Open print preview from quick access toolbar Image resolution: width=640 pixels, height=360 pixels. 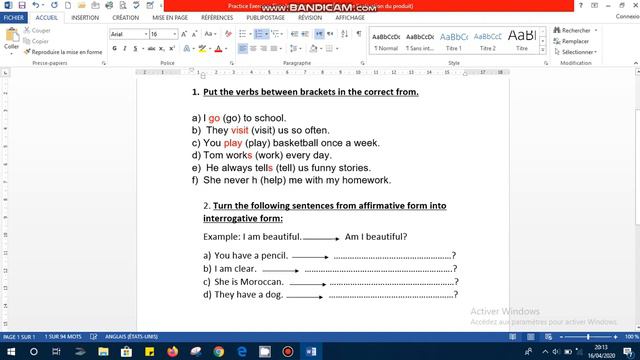(x=122, y=5)
